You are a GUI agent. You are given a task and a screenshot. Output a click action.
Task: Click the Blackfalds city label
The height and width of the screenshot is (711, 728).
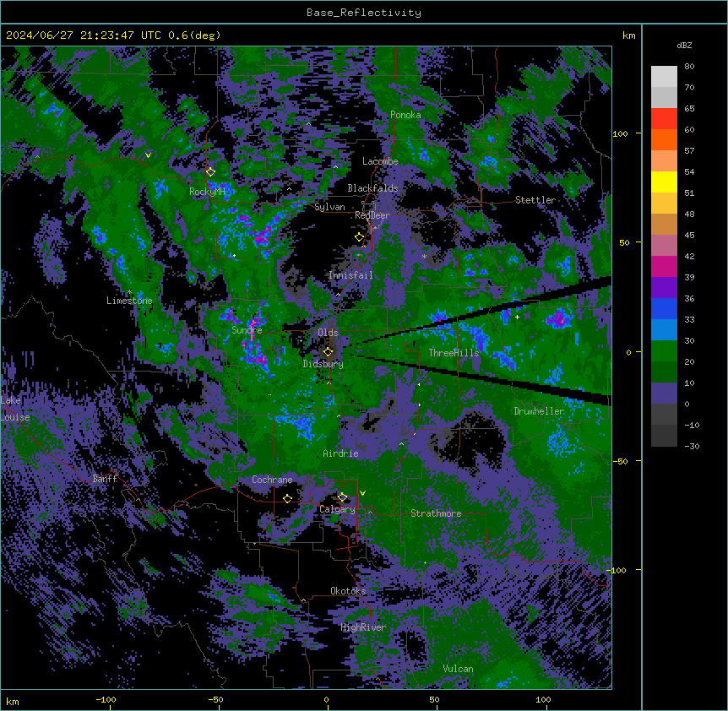(x=372, y=188)
